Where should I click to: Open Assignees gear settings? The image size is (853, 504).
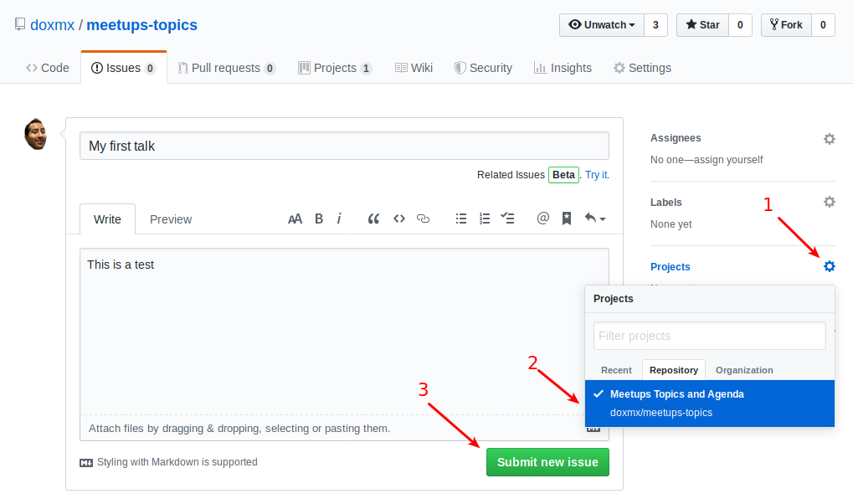coord(829,139)
